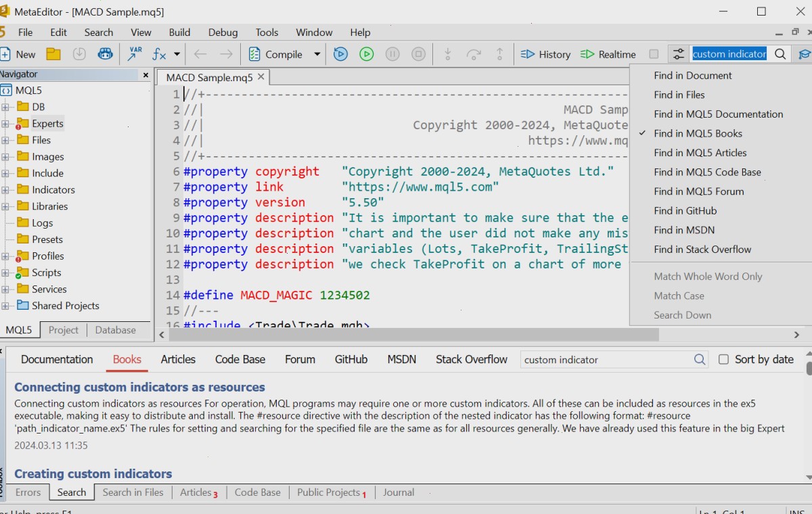Click the VAR insert variable icon
Screen dimensions: 812x514
click(x=135, y=54)
